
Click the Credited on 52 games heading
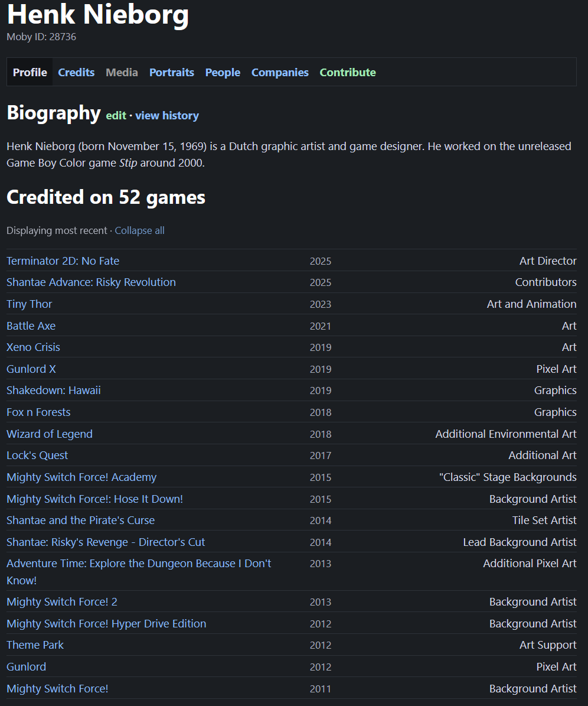click(106, 197)
